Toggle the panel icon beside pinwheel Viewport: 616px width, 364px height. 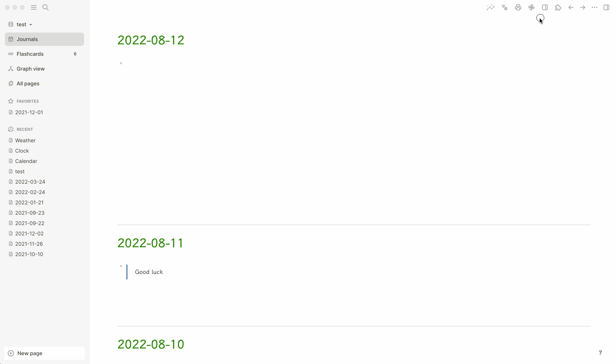coord(545,7)
